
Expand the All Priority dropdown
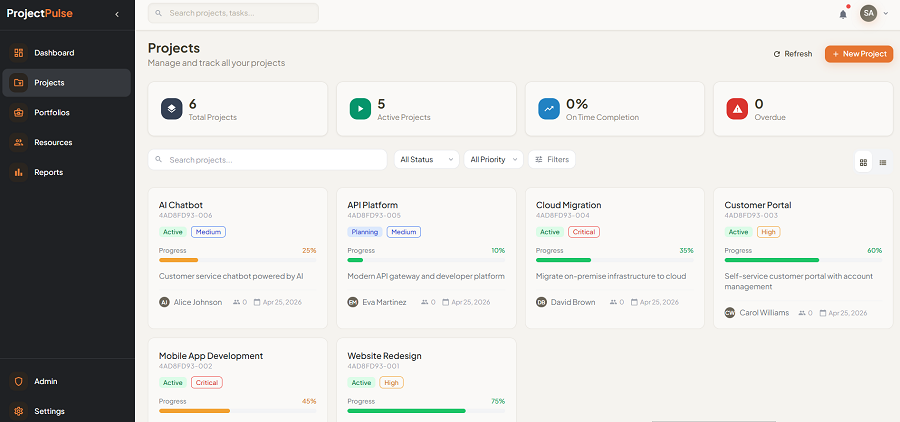pos(494,159)
